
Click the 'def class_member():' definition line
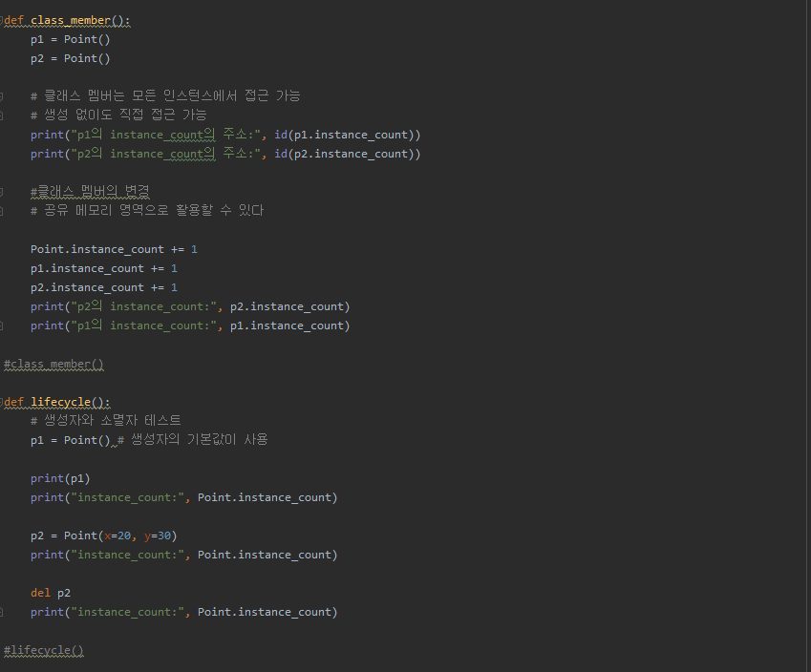(67, 21)
